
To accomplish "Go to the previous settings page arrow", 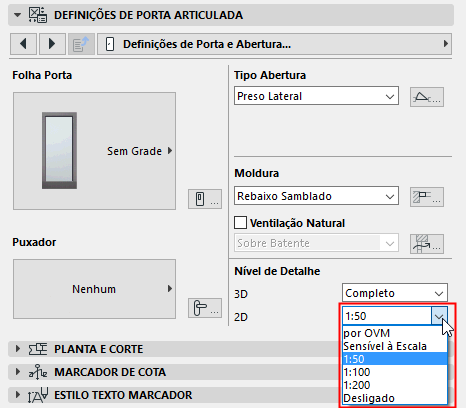I will (23, 44).
